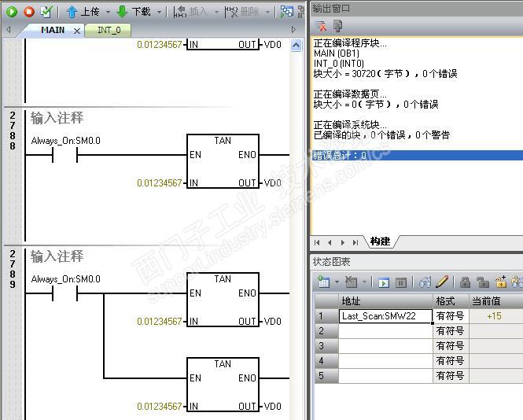Switch to the 构建 build tab
The width and height of the screenshot is (523, 420).
(380, 241)
